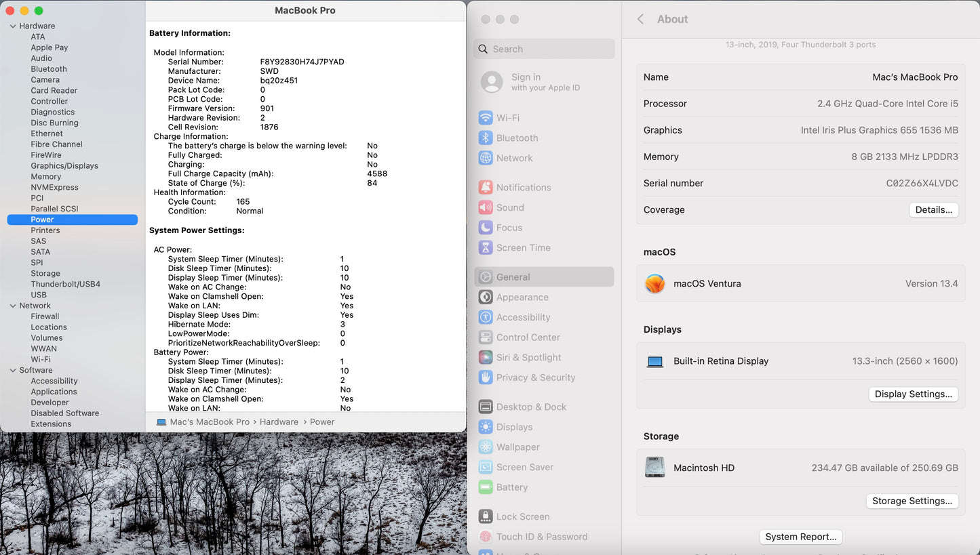Open Appearance settings pane
Viewport: 980px width, 555px height.
[522, 297]
